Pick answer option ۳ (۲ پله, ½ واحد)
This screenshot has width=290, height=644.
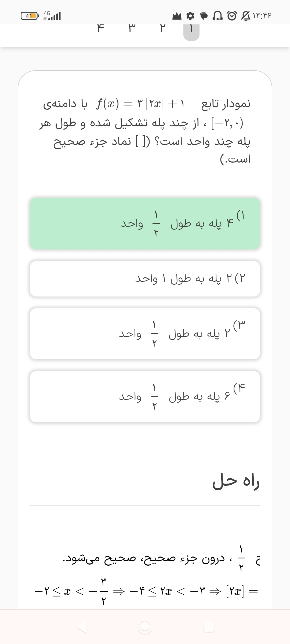point(145,334)
